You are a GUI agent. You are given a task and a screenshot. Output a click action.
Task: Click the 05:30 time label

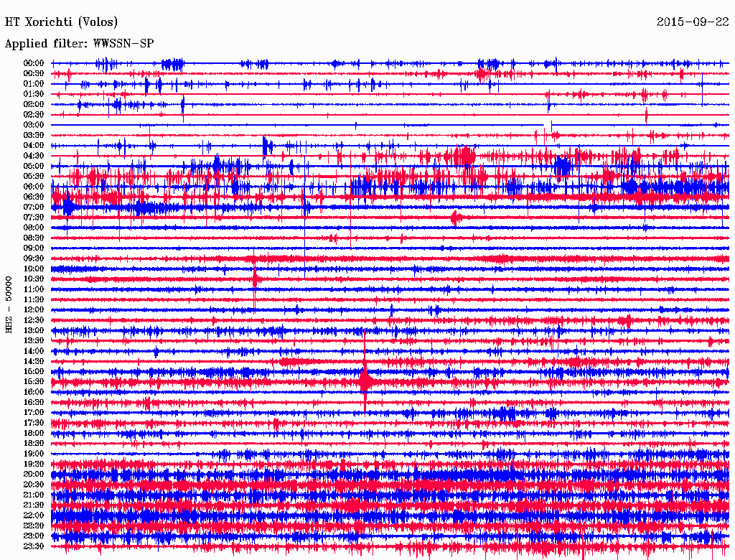tap(34, 177)
